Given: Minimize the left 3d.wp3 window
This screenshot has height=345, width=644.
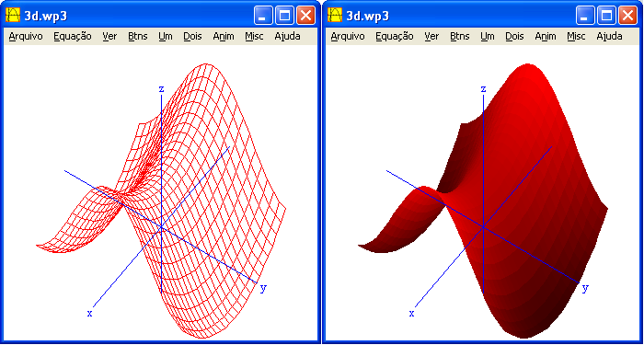Looking at the screenshot, I should click(x=263, y=16).
